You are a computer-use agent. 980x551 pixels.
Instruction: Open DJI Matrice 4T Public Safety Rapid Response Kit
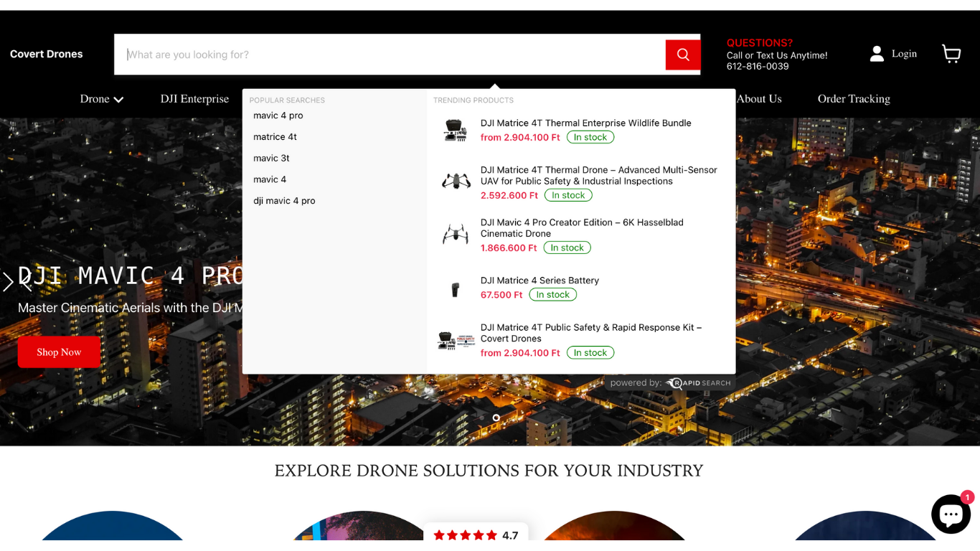click(x=591, y=333)
